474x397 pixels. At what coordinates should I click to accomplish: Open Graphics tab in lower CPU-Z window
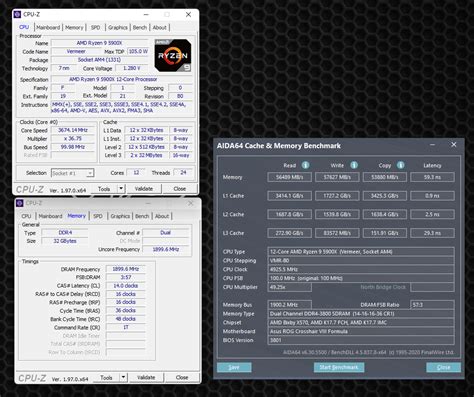[x=120, y=216]
